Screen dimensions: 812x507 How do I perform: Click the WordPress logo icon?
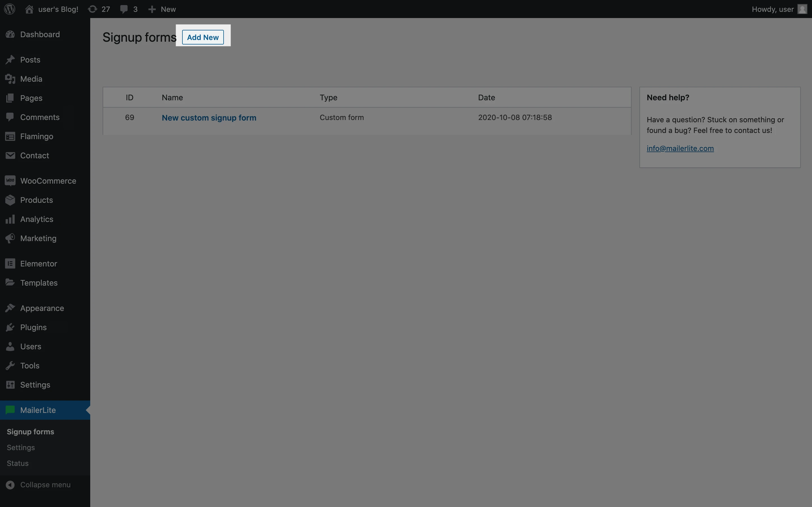(x=10, y=9)
